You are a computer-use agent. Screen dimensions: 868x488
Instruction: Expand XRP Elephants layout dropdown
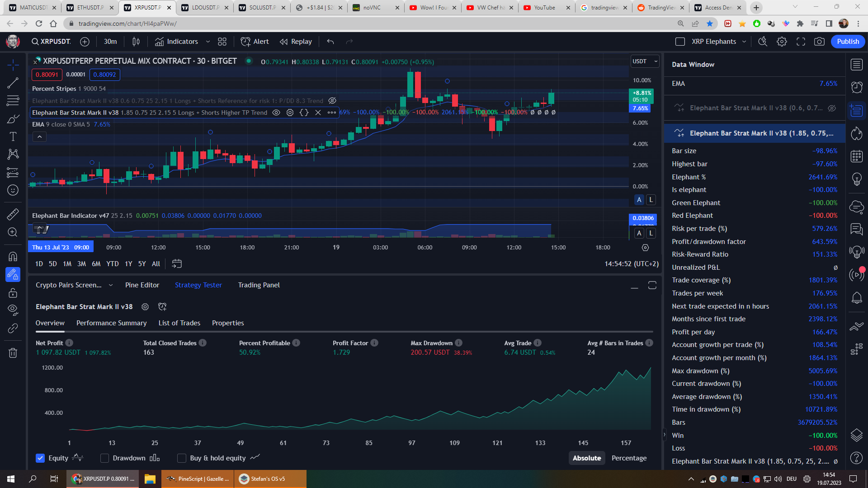(x=744, y=42)
